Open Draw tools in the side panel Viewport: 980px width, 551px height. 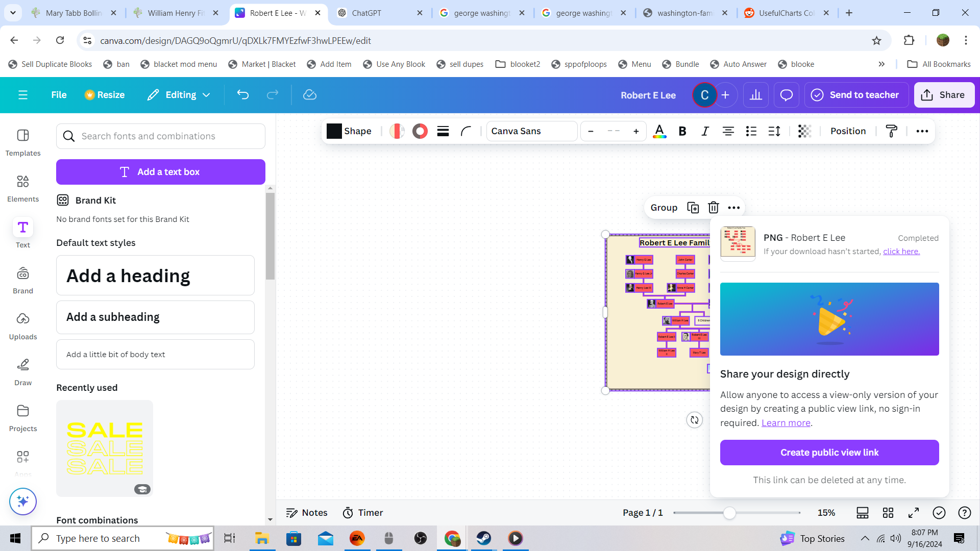point(23,372)
